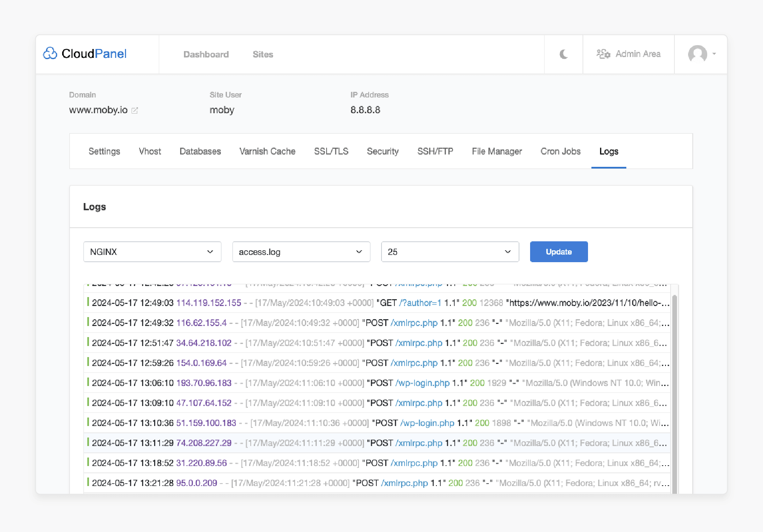The height and width of the screenshot is (532, 763).
Task: Open the Security tab
Action: (383, 152)
